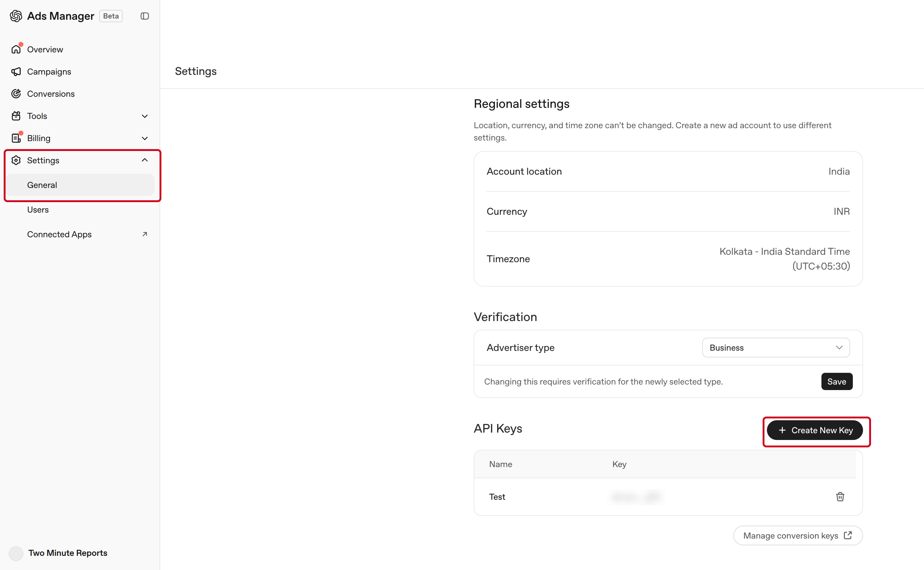Click the API Keys heading
Screen dimensions: 924x570
click(498, 429)
